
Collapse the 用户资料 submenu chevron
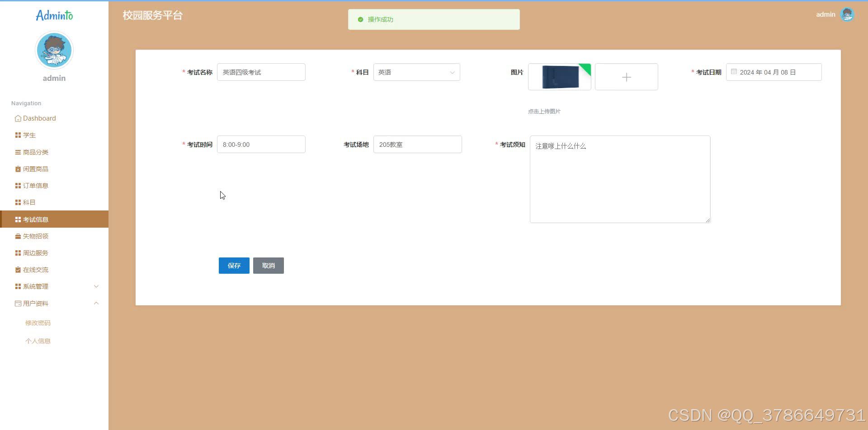pos(96,304)
